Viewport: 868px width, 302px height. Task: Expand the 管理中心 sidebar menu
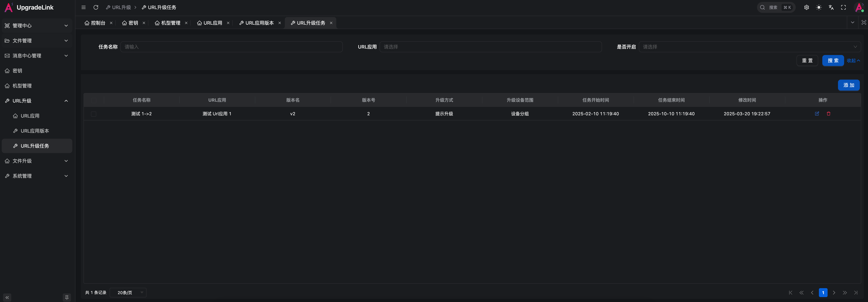37,26
